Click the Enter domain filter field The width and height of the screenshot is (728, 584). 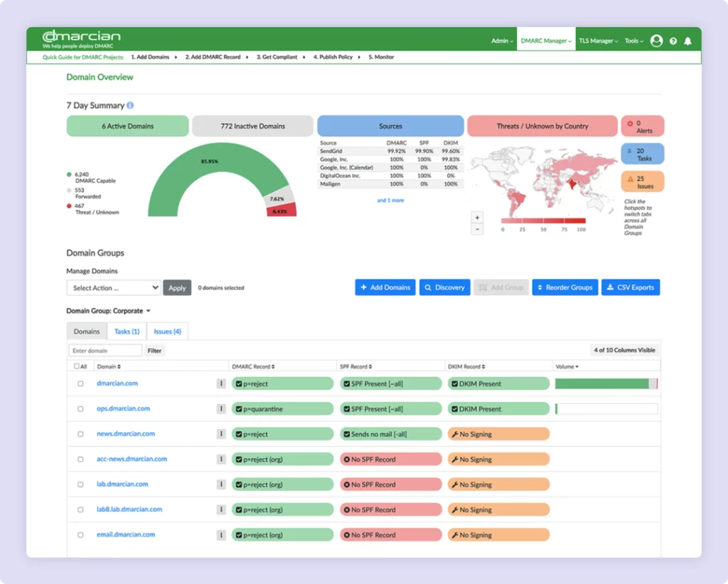(x=105, y=350)
